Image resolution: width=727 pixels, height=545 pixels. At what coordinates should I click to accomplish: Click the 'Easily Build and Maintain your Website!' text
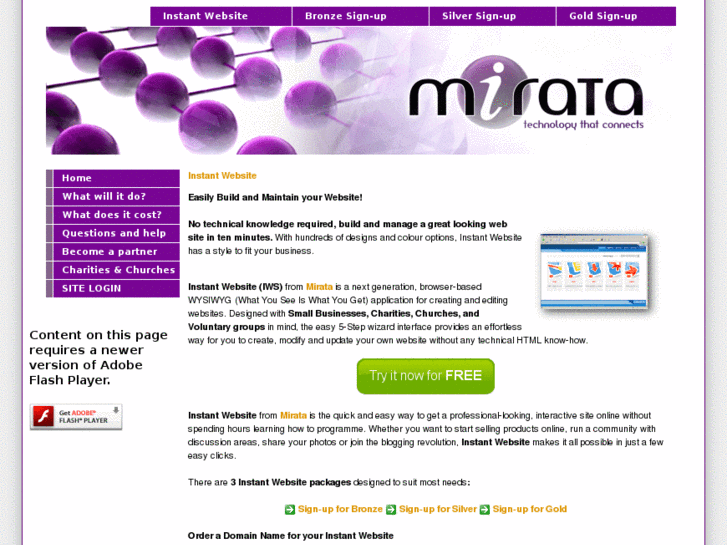click(275, 198)
